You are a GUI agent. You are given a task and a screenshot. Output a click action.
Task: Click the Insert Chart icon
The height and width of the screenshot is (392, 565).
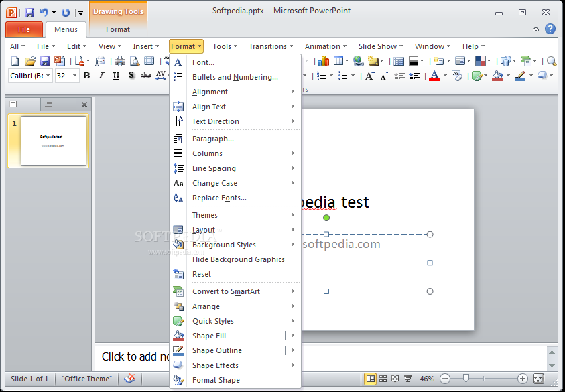click(x=323, y=61)
